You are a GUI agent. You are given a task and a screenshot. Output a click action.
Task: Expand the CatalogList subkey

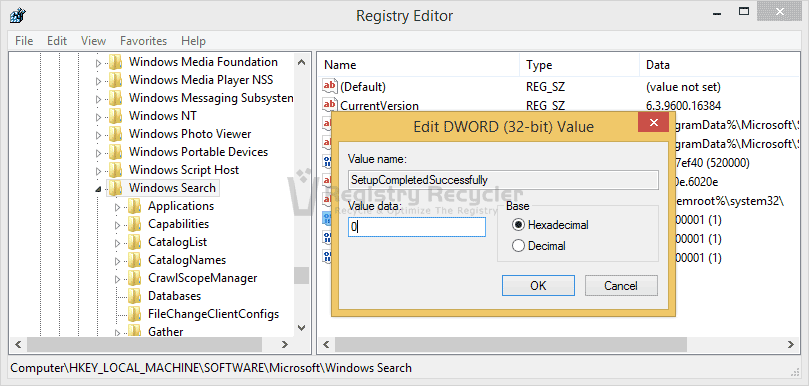click(118, 244)
